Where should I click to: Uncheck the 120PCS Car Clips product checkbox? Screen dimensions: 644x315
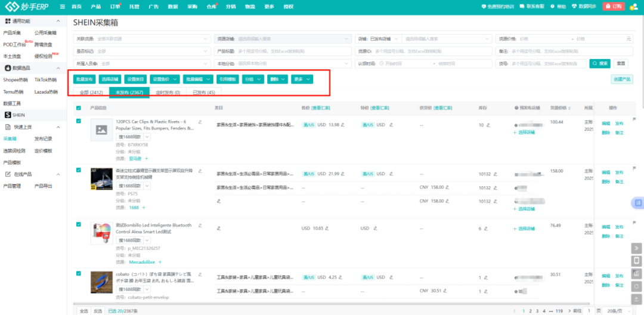click(79, 121)
